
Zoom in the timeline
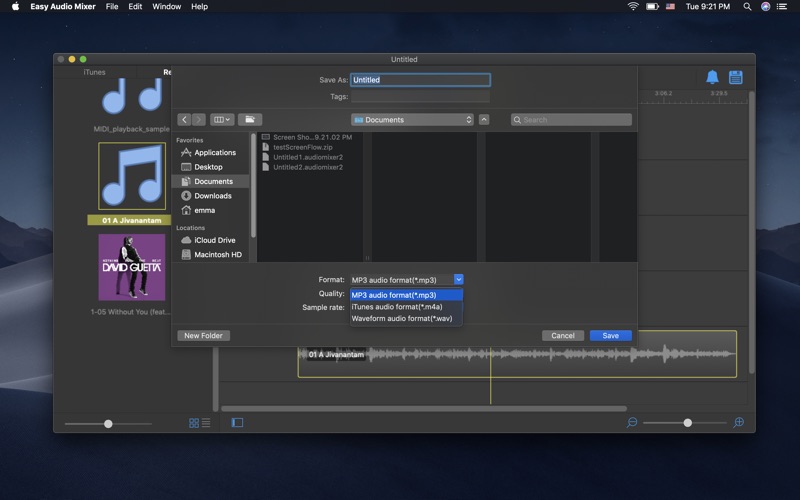coord(738,422)
